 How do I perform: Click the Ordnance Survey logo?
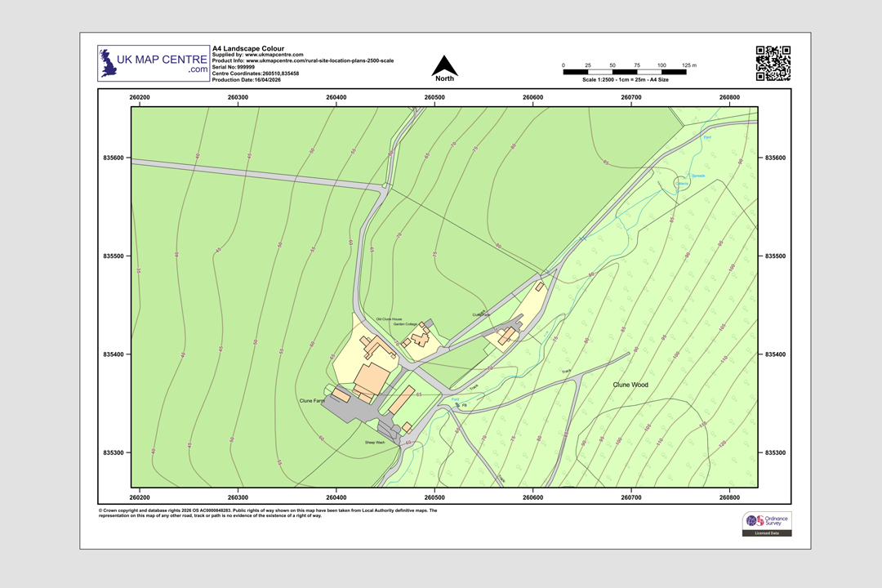(x=765, y=520)
